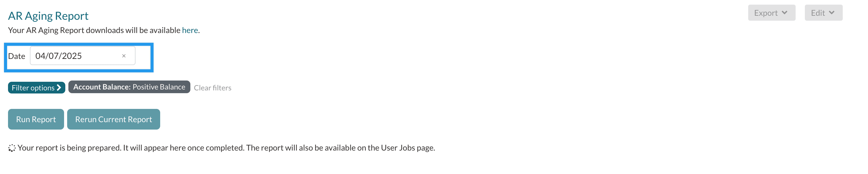The height and width of the screenshot is (174, 868).
Task: Click the down arrow beside Export
Action: pyautogui.click(x=785, y=13)
